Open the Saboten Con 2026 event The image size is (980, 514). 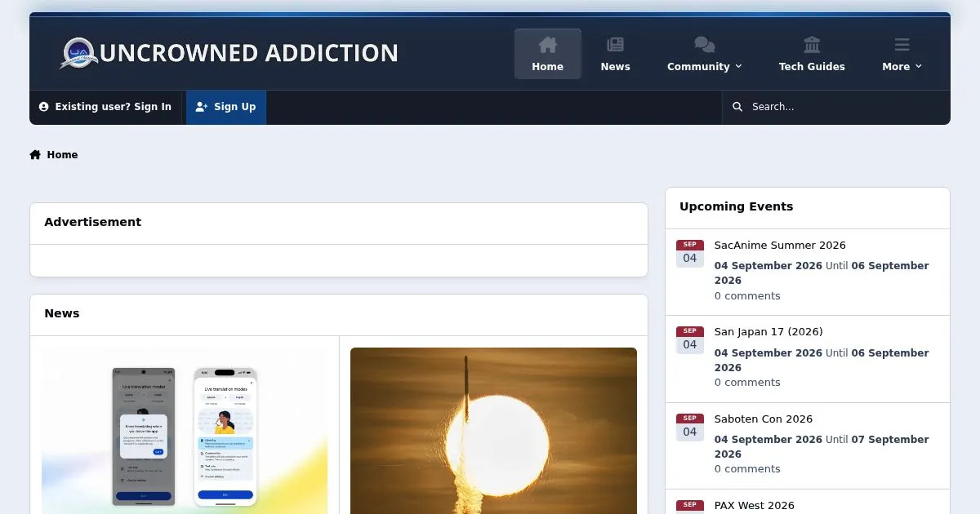(764, 419)
